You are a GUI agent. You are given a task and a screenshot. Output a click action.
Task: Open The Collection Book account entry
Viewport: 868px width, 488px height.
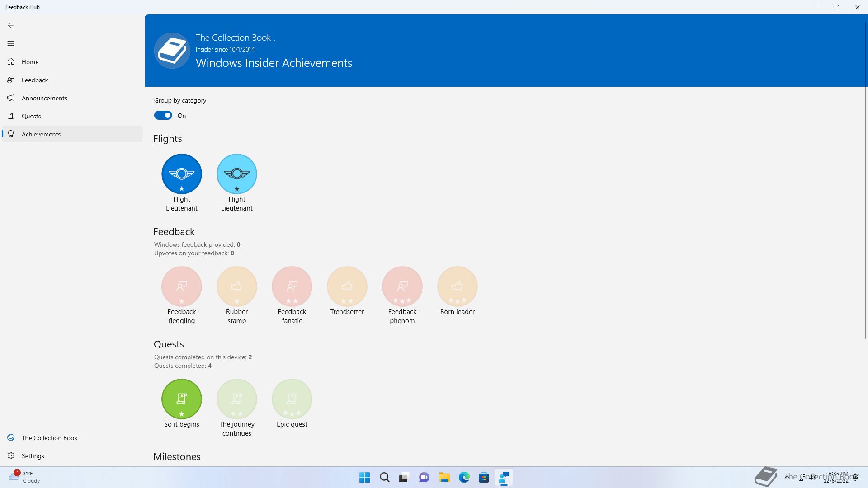pyautogui.click(x=51, y=438)
